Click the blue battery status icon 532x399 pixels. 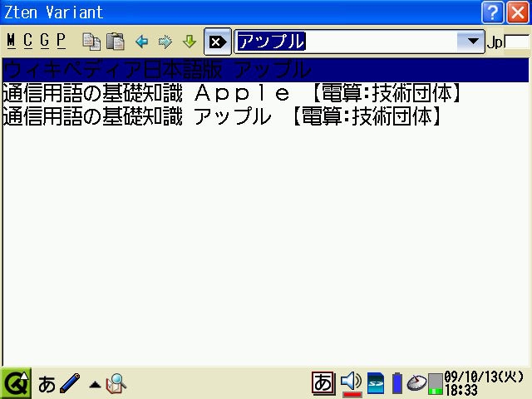point(397,383)
